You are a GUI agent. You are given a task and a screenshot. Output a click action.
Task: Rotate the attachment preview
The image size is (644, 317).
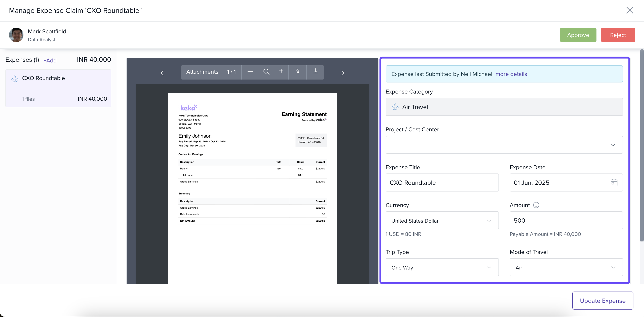pyautogui.click(x=298, y=71)
